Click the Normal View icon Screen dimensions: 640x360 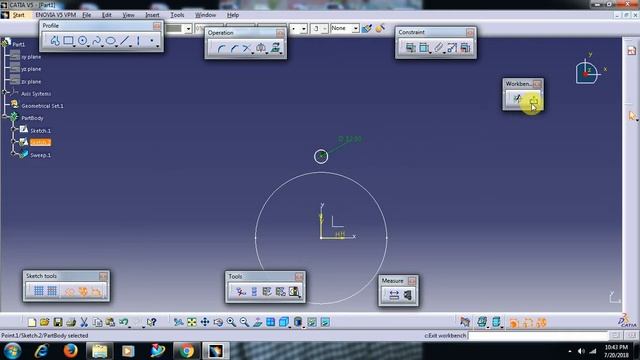pos(258,322)
